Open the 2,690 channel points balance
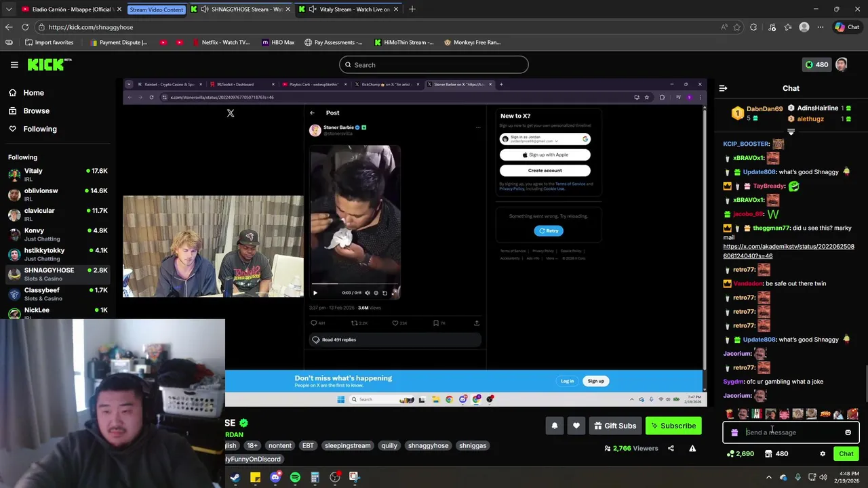The image size is (868, 488). point(740,454)
